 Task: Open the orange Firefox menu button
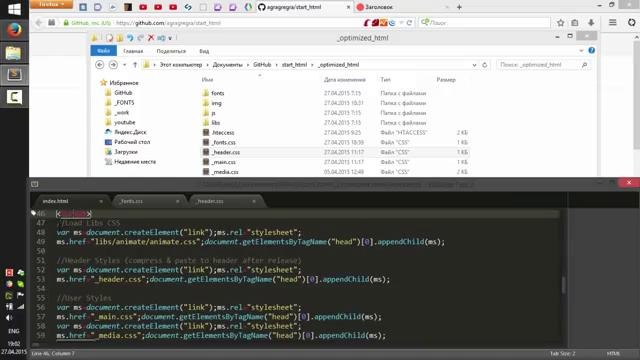tap(51, 4)
